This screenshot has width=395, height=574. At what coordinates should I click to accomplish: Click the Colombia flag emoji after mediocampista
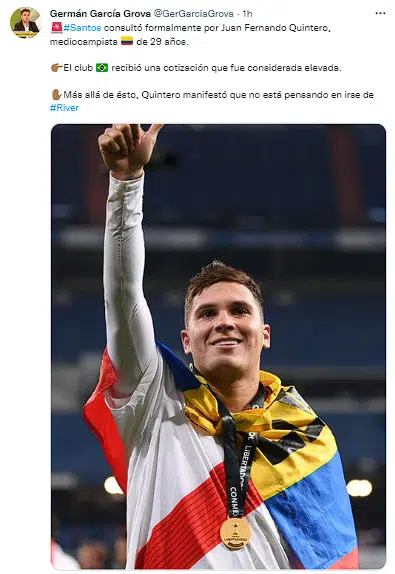127,41
